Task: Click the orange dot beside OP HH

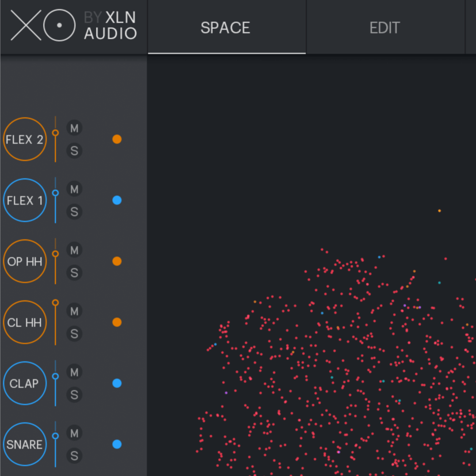Action: tap(117, 261)
